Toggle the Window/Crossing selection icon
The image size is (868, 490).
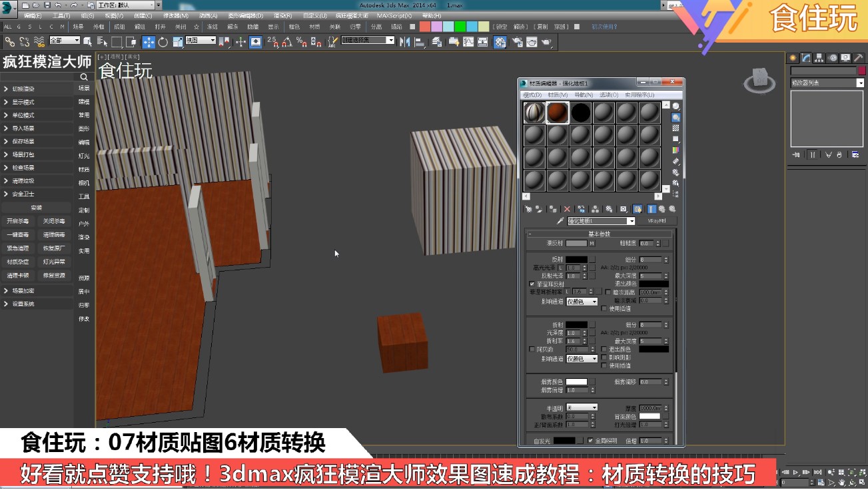point(131,42)
